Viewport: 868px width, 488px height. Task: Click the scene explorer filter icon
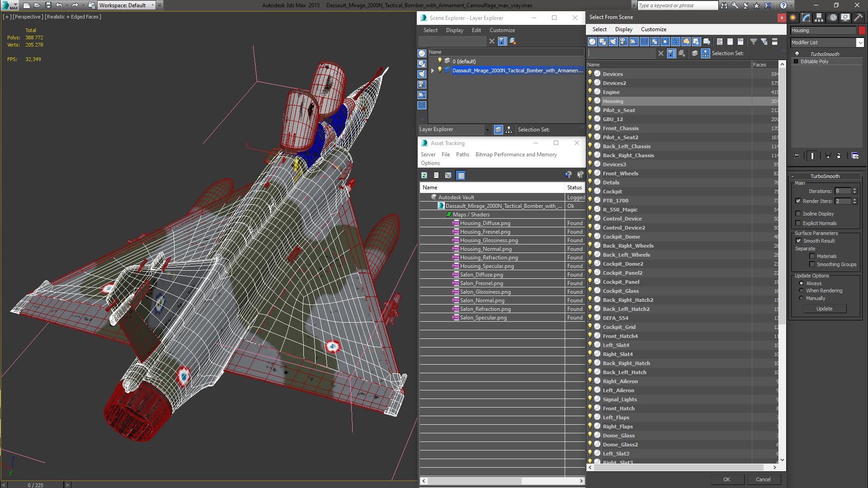point(502,40)
